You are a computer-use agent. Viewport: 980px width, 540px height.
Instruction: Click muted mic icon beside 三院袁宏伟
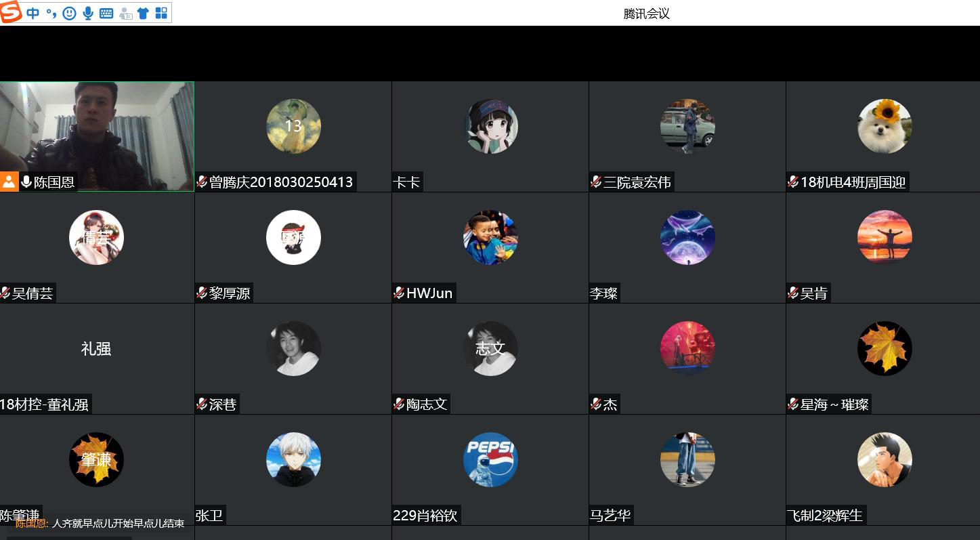(596, 182)
